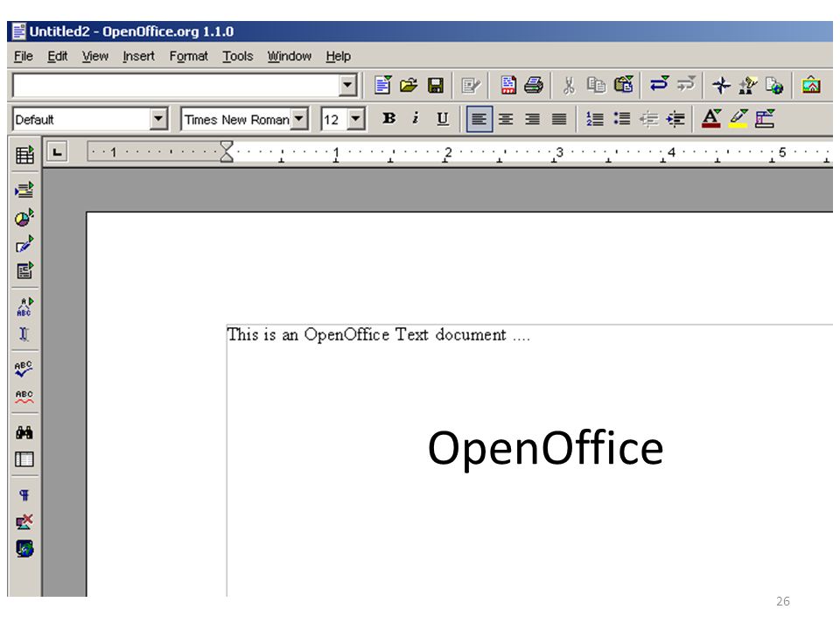
Task: Open the Edit menu
Action: point(58,56)
